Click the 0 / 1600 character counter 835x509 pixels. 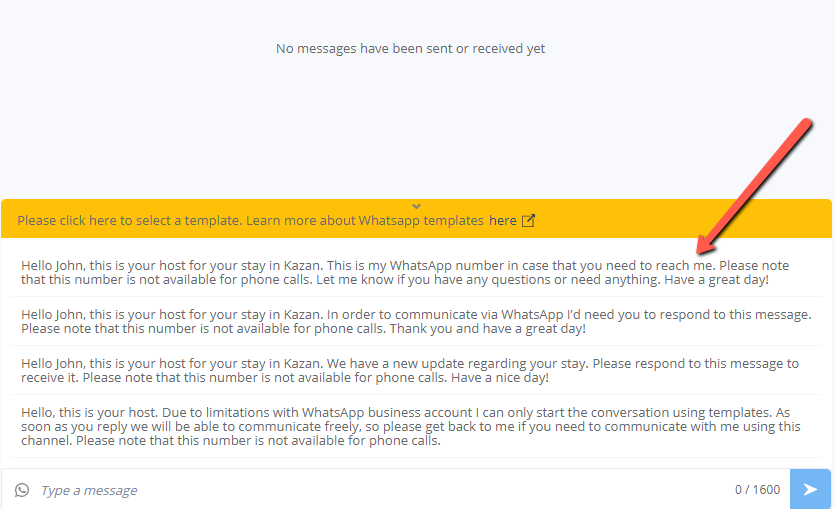757,489
